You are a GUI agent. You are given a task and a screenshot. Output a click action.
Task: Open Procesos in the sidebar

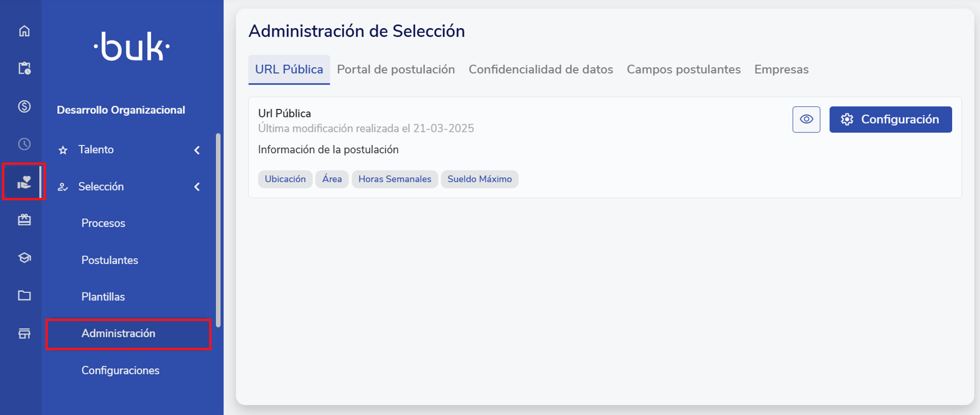(103, 223)
